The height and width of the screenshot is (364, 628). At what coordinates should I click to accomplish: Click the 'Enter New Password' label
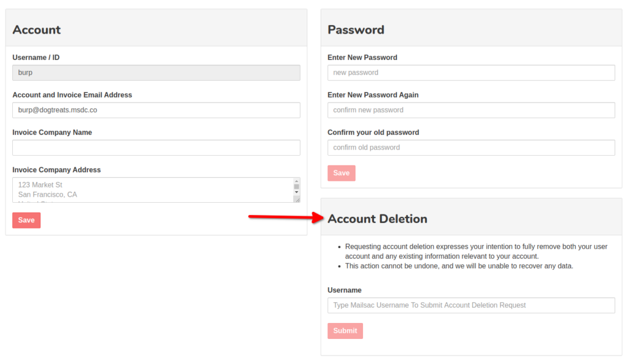pyautogui.click(x=362, y=58)
